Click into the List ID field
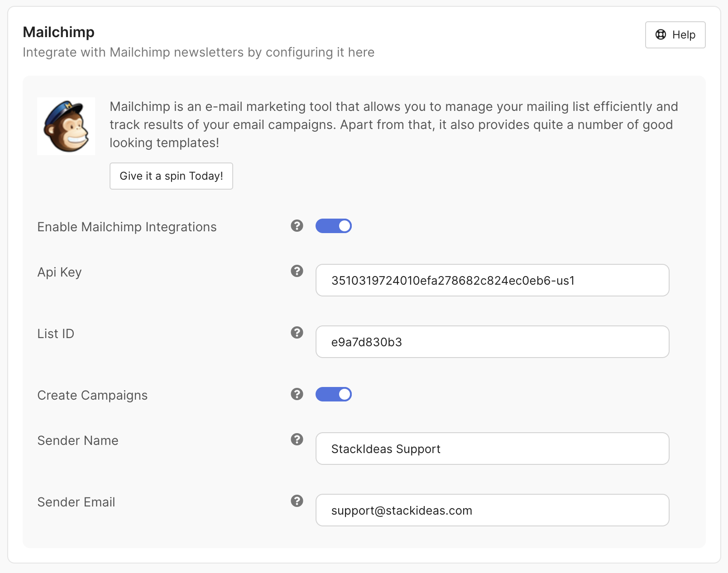Screen dimensions: 728x573 click(492, 342)
